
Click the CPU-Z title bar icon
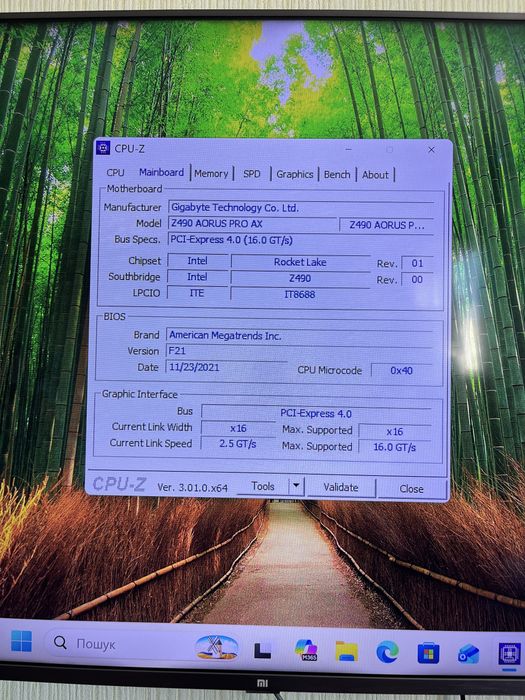103,148
